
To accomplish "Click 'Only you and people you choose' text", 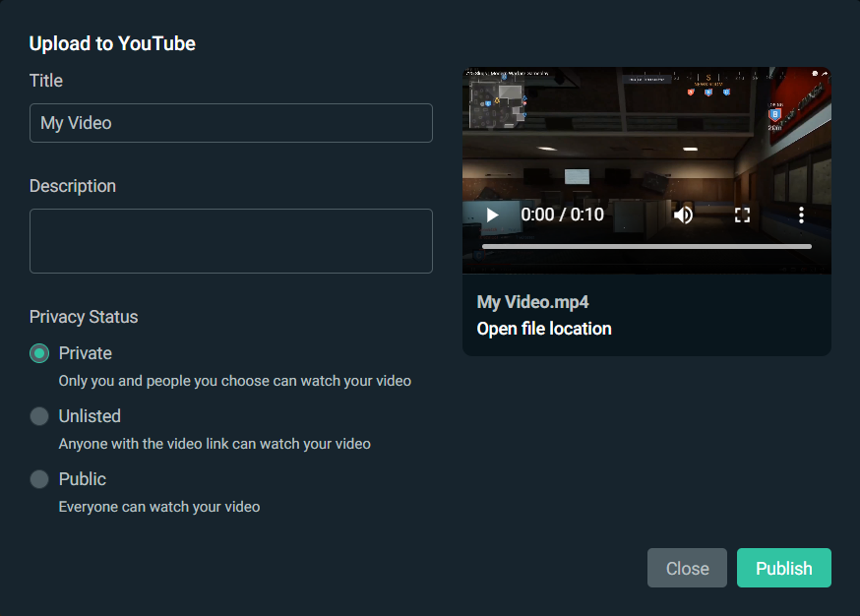I will 235,381.
